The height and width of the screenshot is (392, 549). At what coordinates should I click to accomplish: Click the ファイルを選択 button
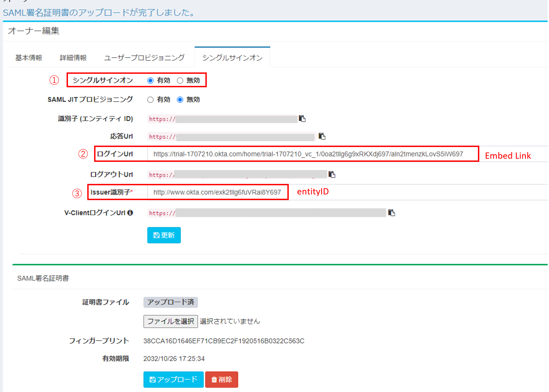170,321
